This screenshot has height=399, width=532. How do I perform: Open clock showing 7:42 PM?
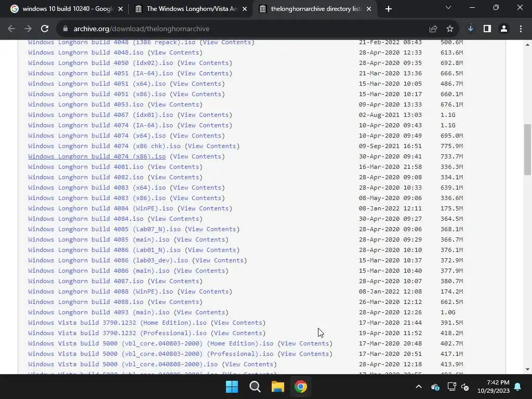point(494,387)
